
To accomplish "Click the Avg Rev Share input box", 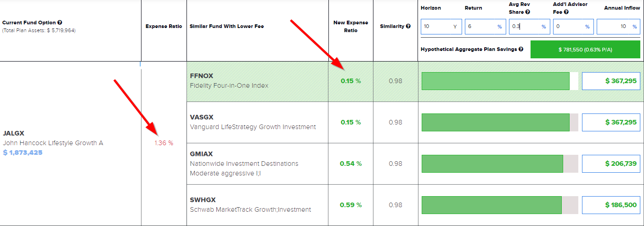I will (x=524, y=27).
